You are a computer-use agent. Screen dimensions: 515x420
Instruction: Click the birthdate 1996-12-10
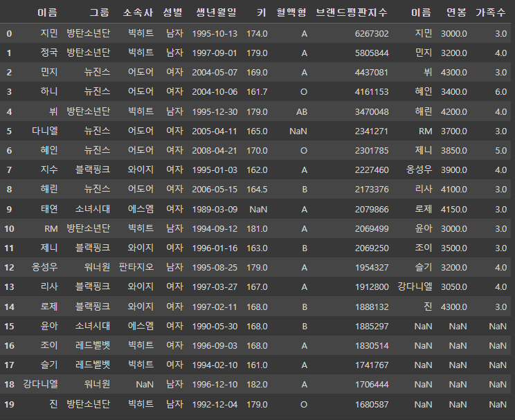215,385
